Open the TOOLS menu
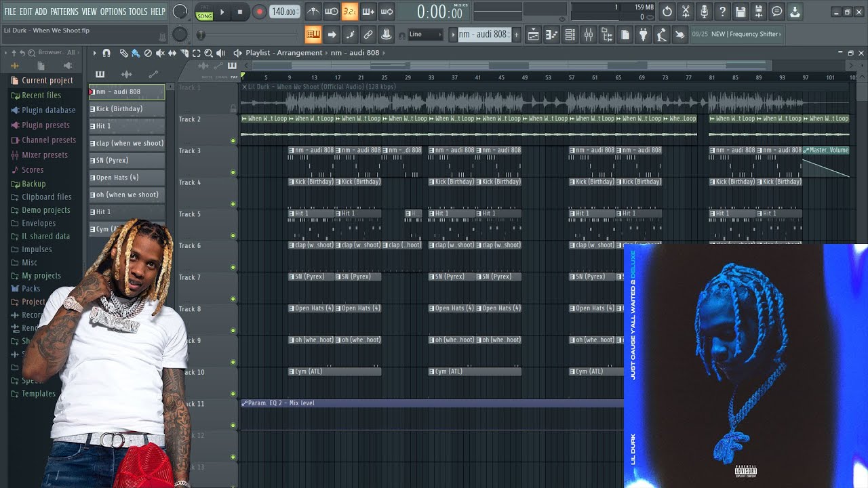 click(x=138, y=12)
